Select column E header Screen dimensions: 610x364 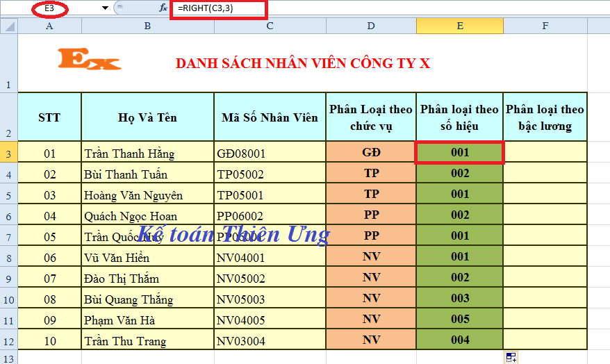click(460, 26)
